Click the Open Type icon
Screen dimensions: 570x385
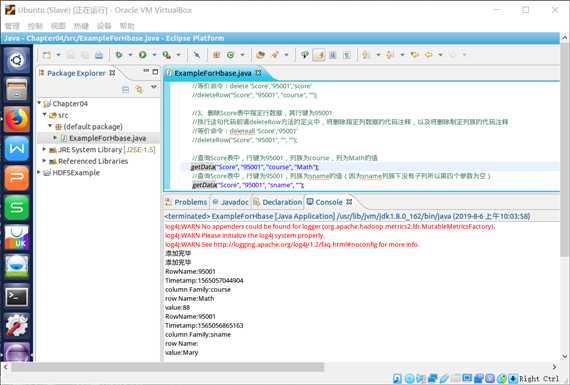[260, 55]
